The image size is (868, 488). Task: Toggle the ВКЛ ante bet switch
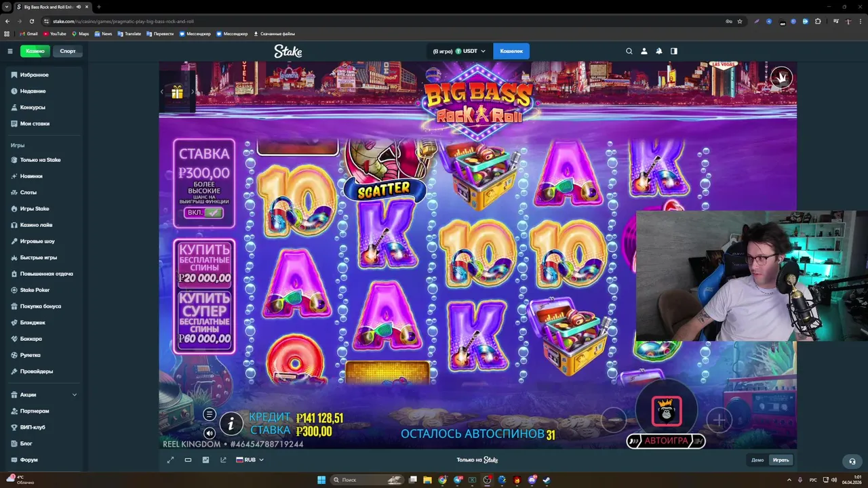204,212
